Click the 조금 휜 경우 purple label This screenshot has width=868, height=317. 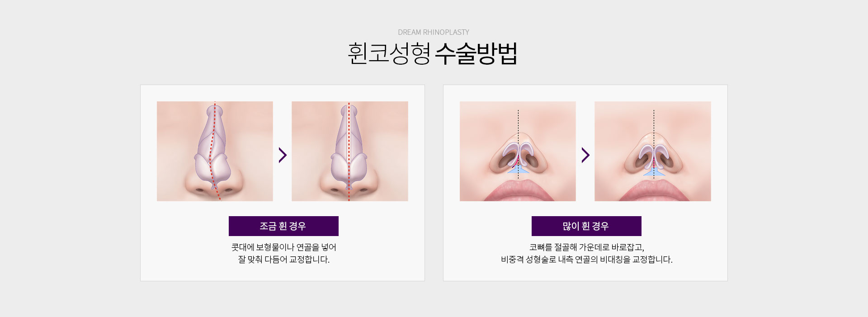[x=283, y=226]
